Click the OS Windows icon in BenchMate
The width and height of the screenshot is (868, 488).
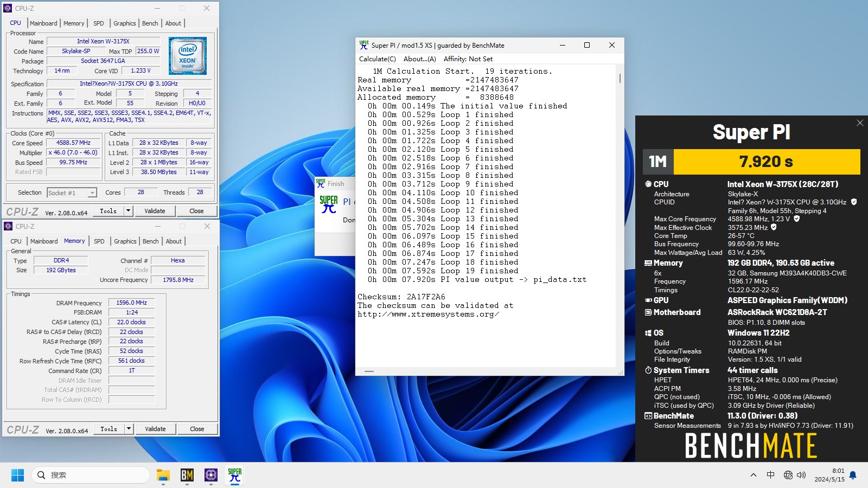pyautogui.click(x=648, y=333)
